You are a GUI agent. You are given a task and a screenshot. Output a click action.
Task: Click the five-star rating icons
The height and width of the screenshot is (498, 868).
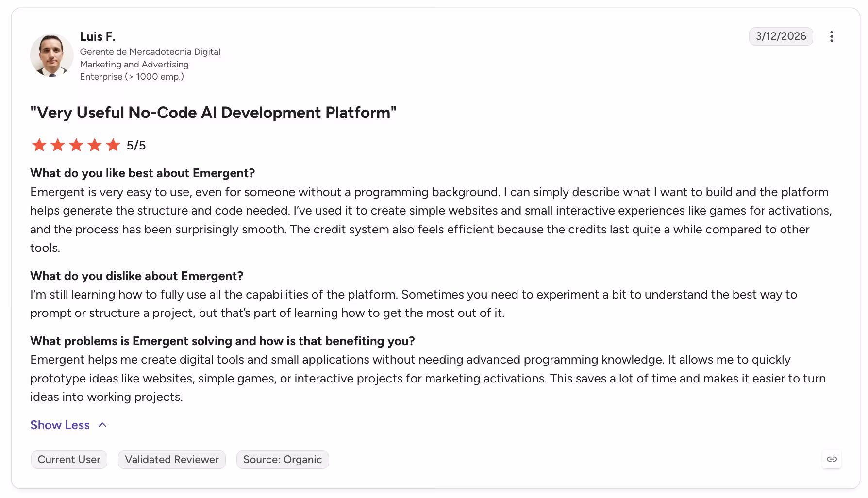(76, 145)
